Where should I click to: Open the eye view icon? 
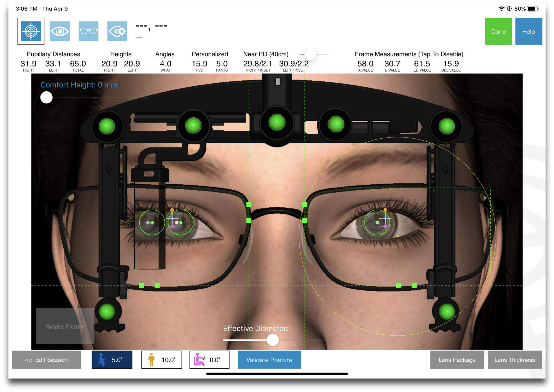(60, 31)
